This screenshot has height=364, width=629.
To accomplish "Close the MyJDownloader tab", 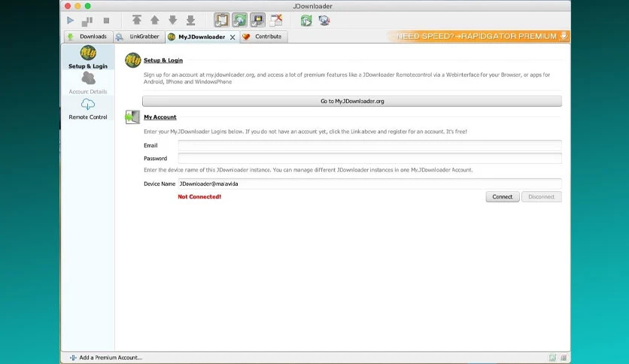I will [232, 37].
